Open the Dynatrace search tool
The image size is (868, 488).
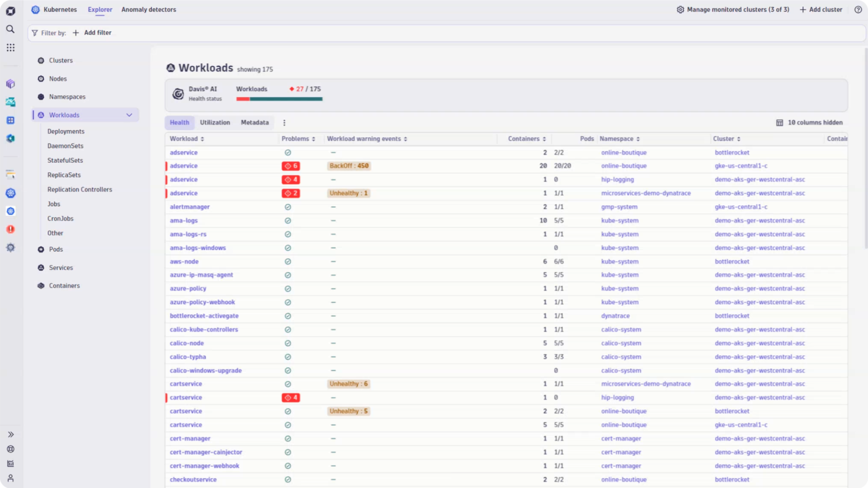[10, 29]
